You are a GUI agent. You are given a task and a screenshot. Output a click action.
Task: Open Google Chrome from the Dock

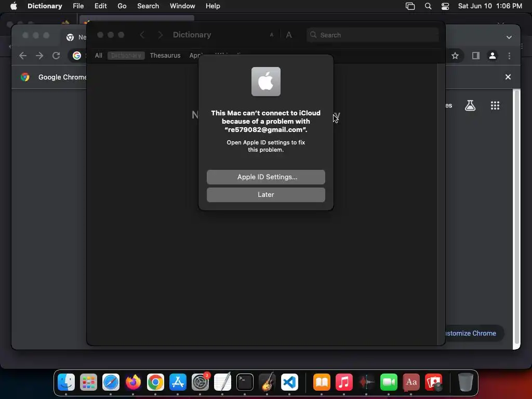155,382
